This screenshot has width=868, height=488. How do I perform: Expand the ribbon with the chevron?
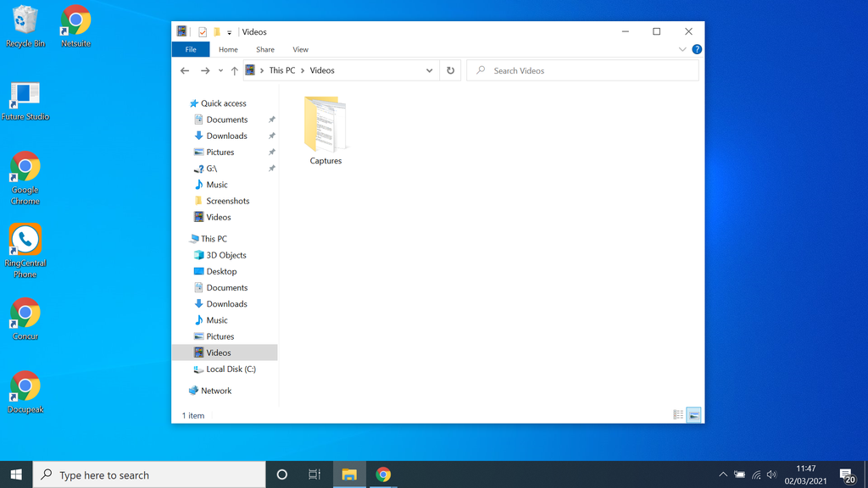tap(682, 49)
